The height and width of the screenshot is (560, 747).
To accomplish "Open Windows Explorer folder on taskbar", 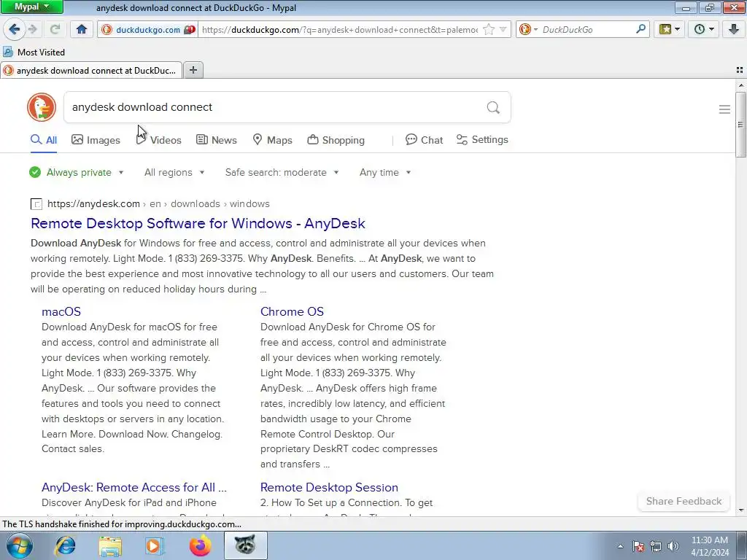I will (110, 545).
